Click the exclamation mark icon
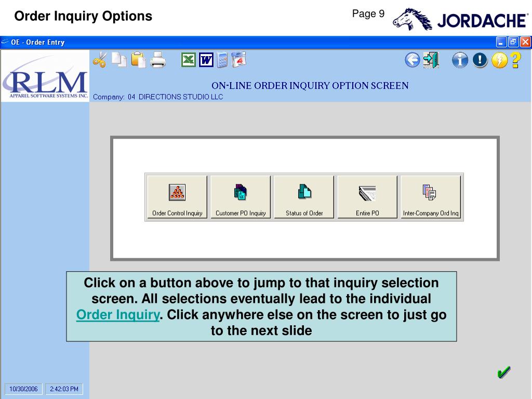 click(x=480, y=60)
